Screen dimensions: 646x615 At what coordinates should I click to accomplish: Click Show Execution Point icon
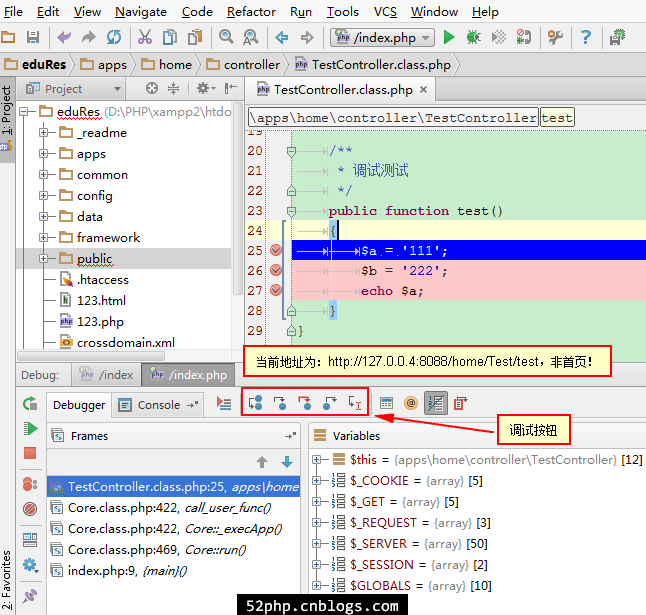tap(224, 403)
